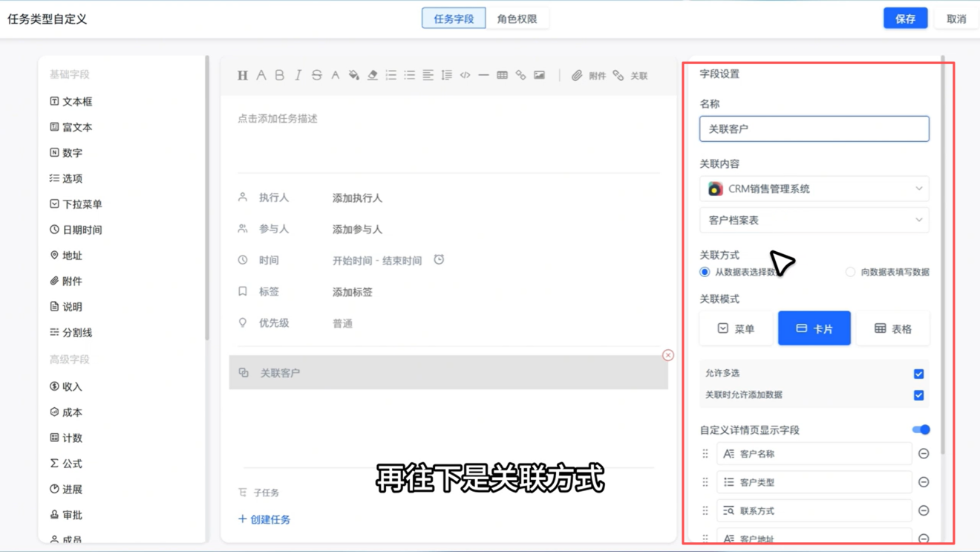The width and height of the screenshot is (980, 552).
Task: Edit the 关联客户 name input field
Action: (x=814, y=129)
